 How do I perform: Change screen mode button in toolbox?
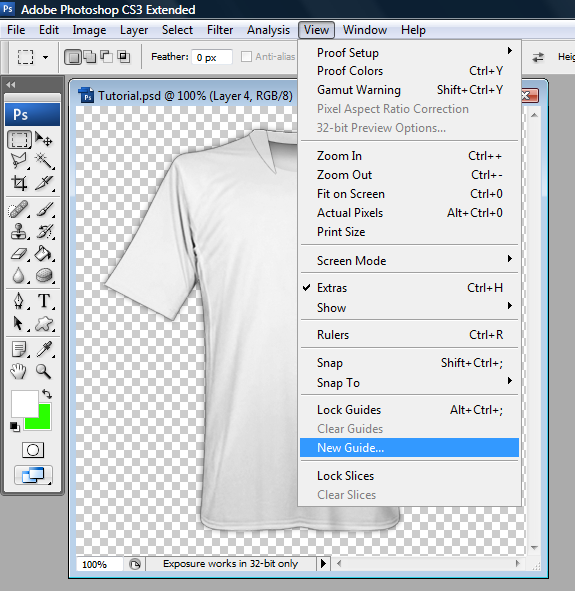[x=33, y=475]
